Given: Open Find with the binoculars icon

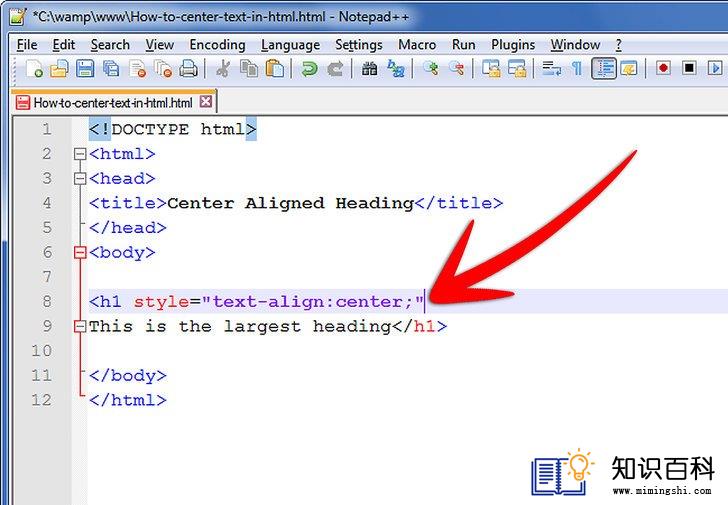Looking at the screenshot, I should point(370,69).
